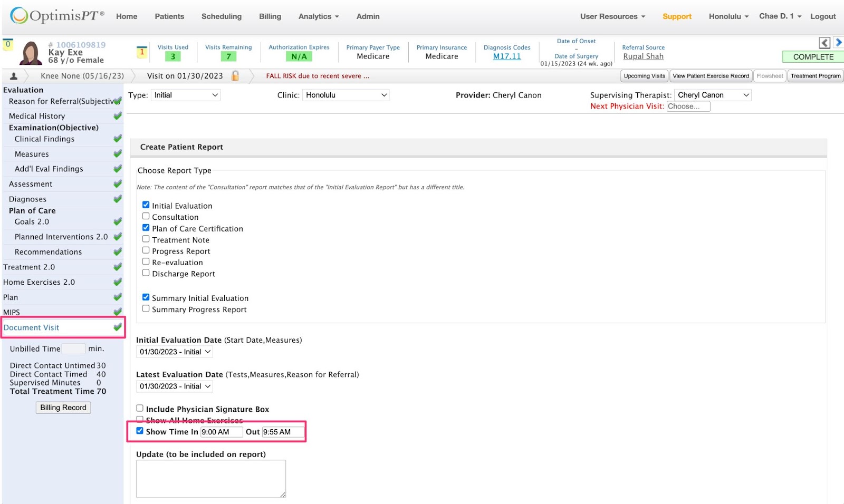Click the OptimisPT logo

57,16
